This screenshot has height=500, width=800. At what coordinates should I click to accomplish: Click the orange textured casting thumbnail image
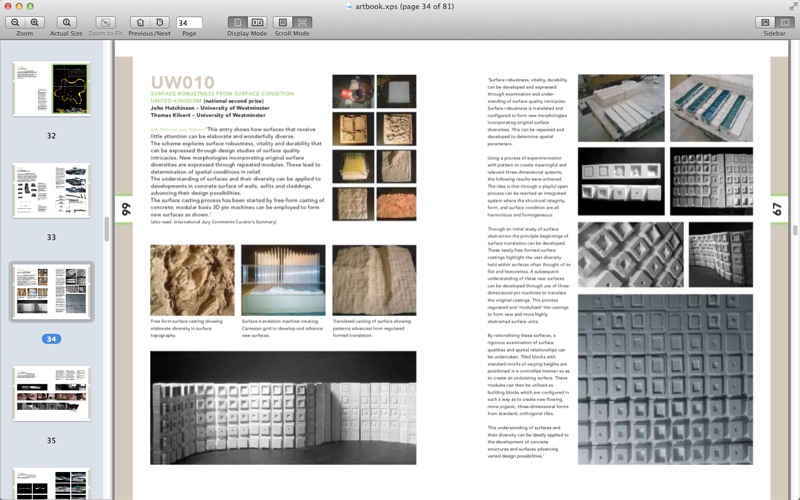click(396, 204)
